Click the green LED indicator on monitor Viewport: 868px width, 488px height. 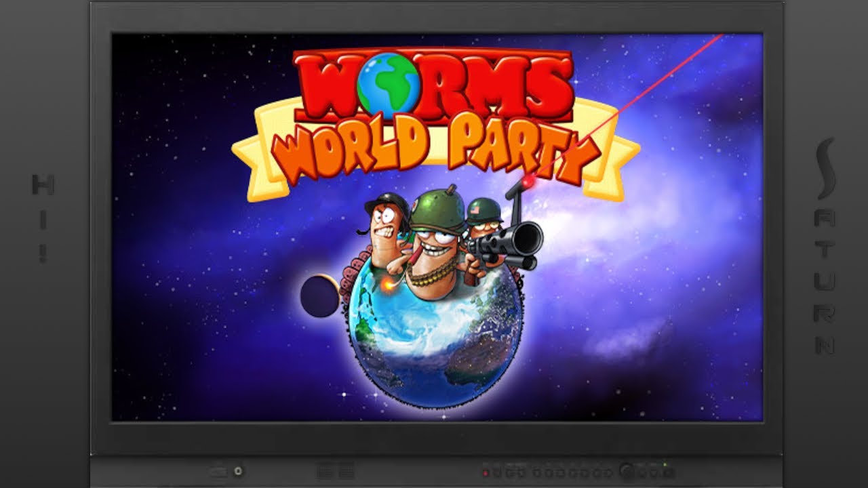click(x=665, y=465)
